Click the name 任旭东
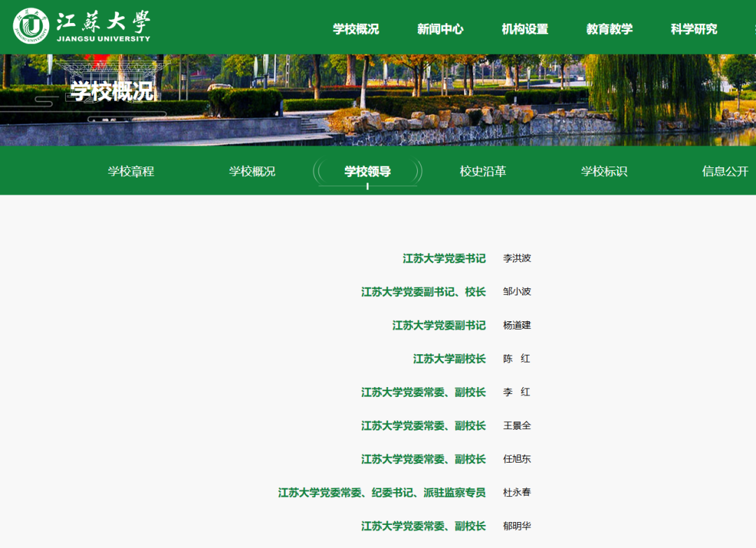 point(517,459)
